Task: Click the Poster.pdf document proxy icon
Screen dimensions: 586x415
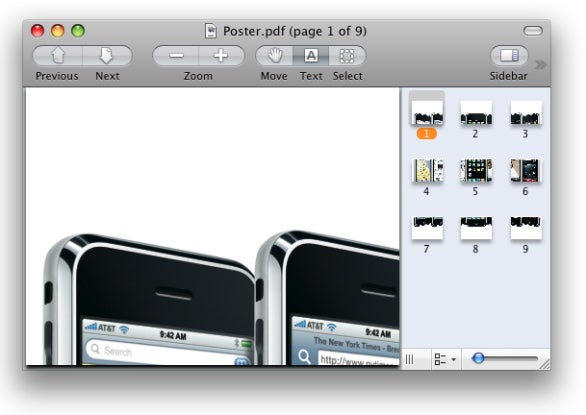Action: point(211,31)
